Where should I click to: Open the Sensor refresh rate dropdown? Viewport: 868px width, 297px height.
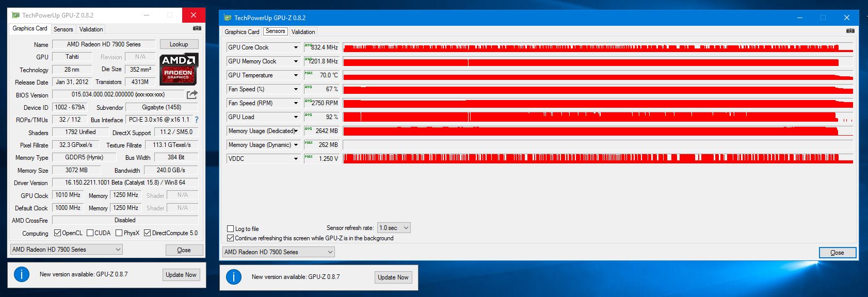[394, 228]
